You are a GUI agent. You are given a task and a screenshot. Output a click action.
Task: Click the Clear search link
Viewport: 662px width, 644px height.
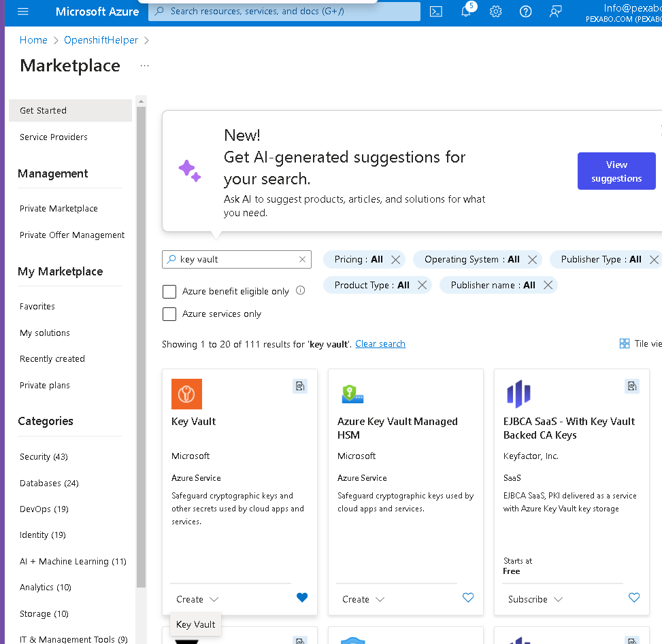coord(380,344)
